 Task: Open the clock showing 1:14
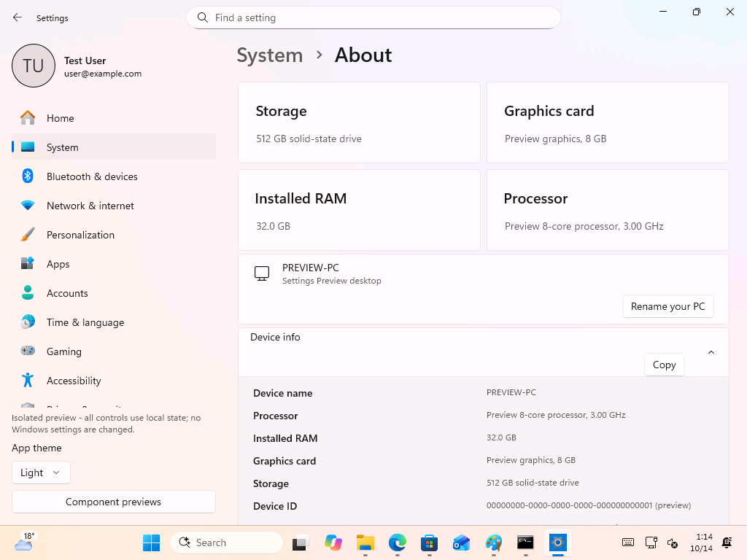(x=702, y=542)
